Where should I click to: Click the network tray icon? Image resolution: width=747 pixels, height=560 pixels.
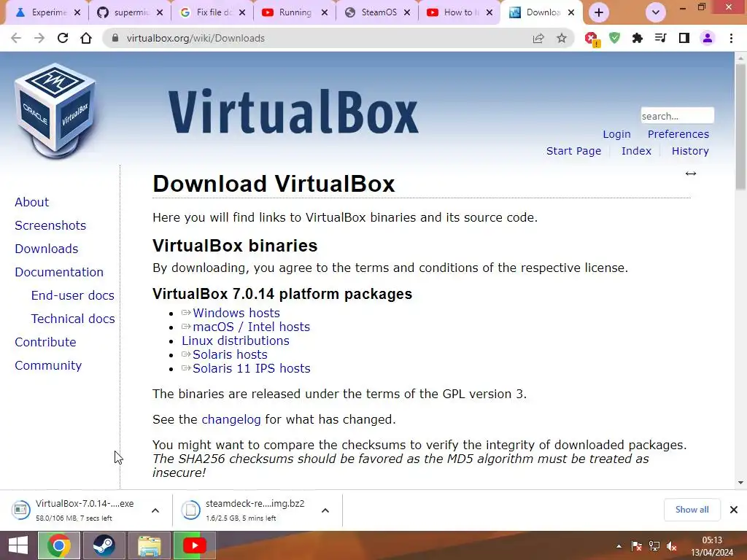654,546
